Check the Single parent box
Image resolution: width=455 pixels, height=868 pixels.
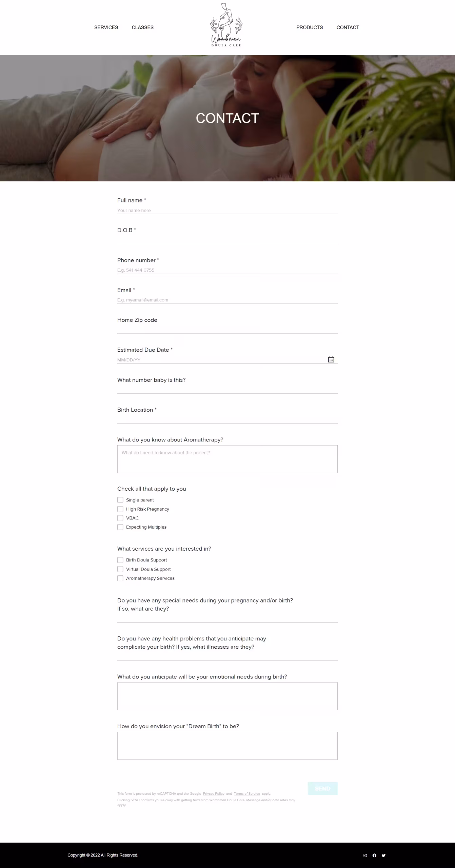point(120,500)
